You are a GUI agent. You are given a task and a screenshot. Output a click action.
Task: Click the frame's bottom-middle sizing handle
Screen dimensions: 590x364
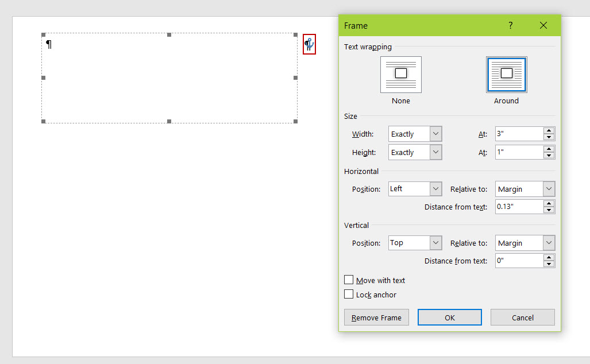[x=169, y=121]
